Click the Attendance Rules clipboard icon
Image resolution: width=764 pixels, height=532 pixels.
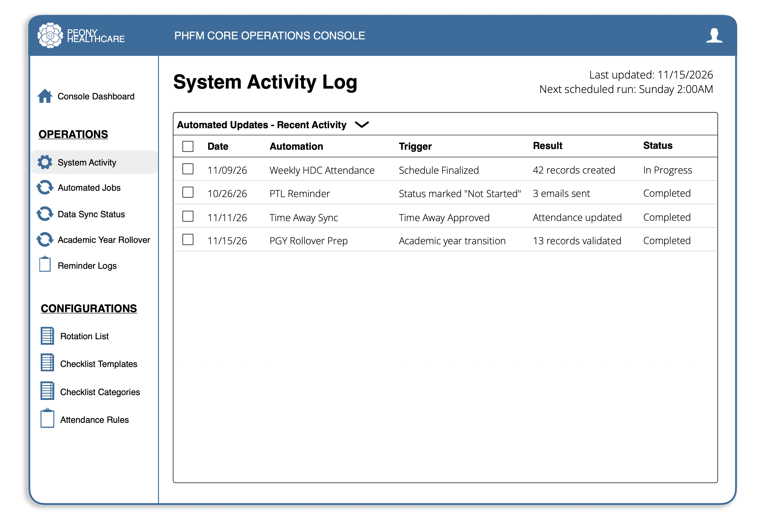pos(47,418)
